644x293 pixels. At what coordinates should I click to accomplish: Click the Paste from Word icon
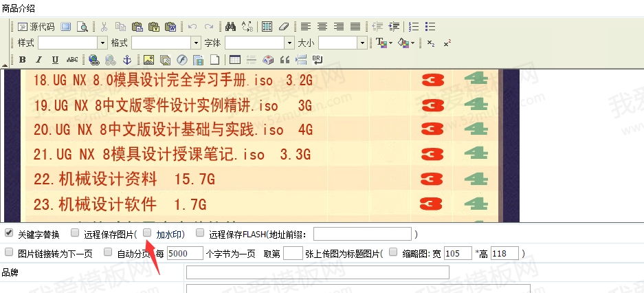point(170,27)
